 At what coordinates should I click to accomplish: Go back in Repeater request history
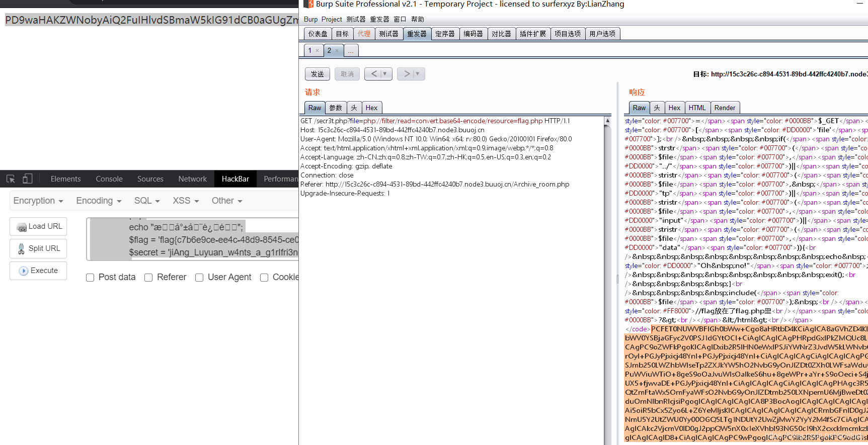tap(374, 74)
